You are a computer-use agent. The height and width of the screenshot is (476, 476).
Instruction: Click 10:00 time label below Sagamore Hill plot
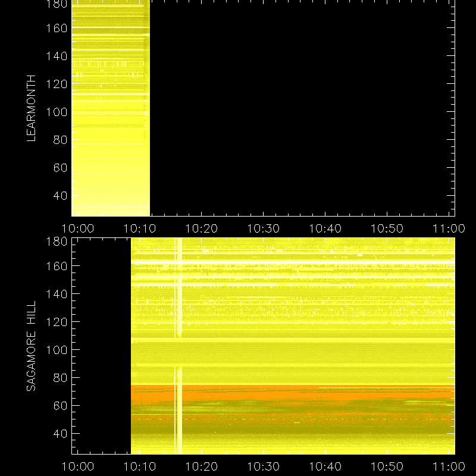click(78, 466)
